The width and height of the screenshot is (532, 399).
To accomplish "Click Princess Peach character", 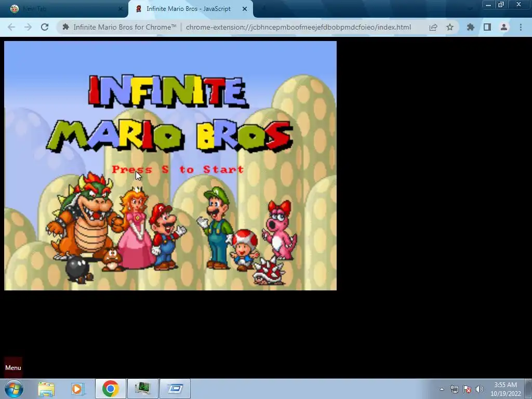I will tap(136, 228).
